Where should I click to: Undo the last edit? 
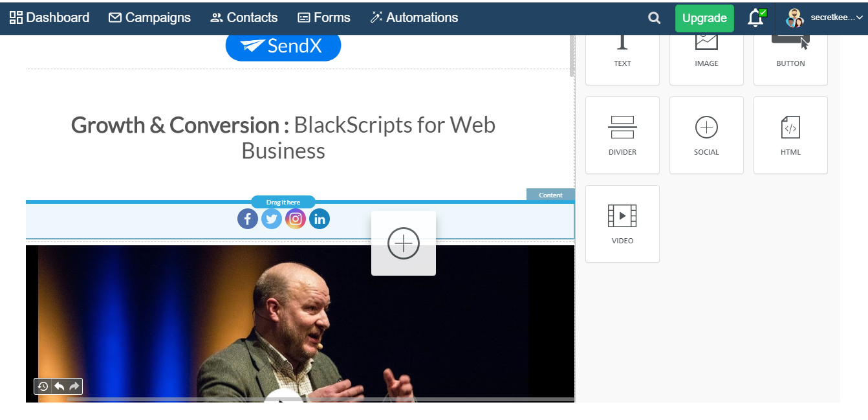[x=58, y=386]
